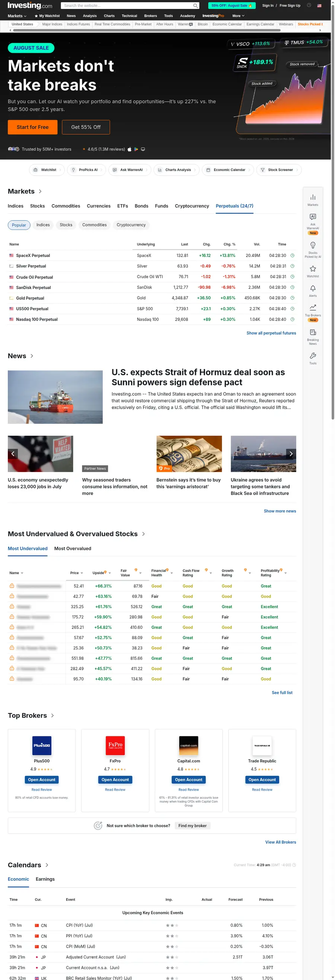Open Markets bar-chart icon in right sidebar
Image resolution: width=335 pixels, height=980 pixels.
point(313,197)
